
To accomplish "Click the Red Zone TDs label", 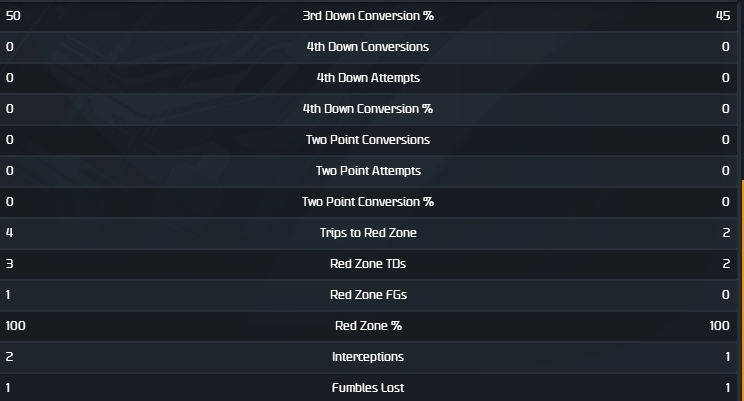I will tap(368, 264).
